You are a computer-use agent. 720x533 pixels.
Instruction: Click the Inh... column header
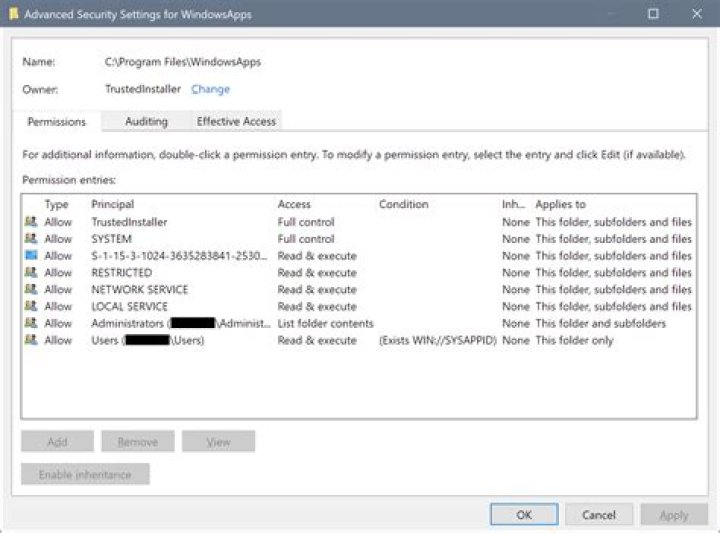[x=513, y=204]
